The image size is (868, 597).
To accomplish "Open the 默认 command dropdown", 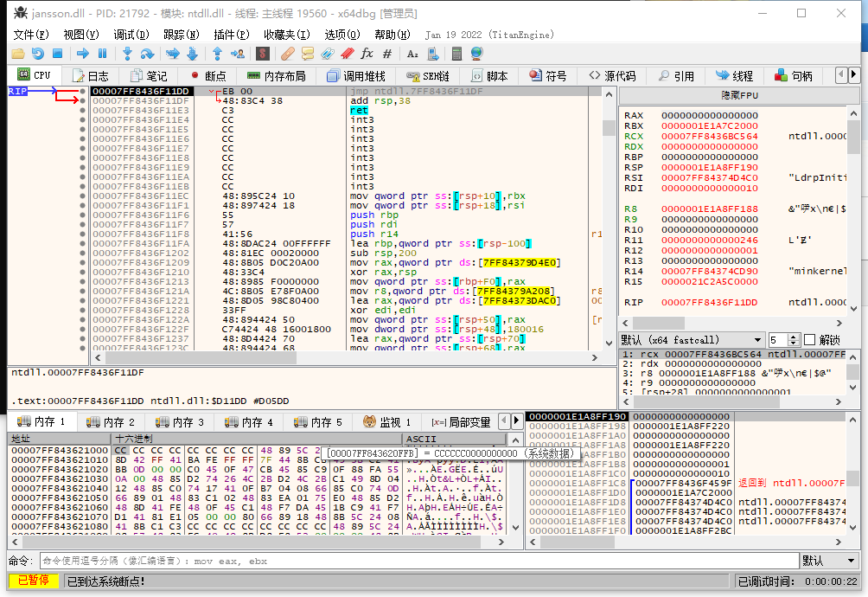I will [x=829, y=561].
